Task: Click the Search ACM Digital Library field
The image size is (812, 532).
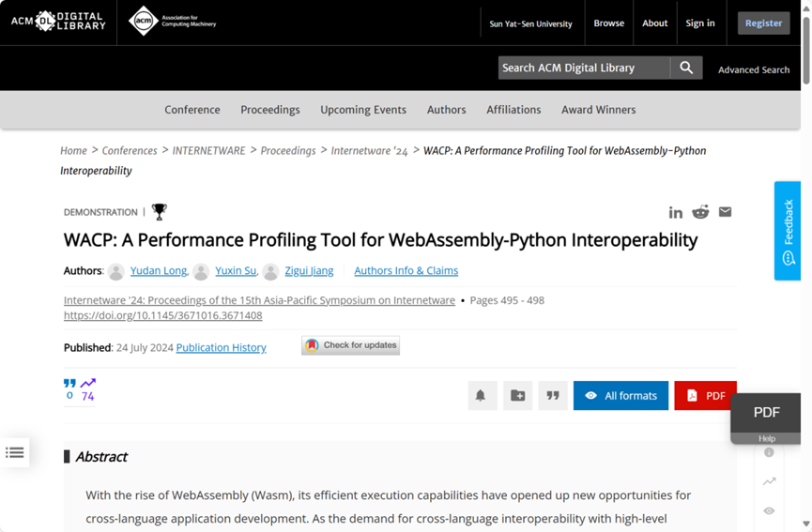Action: tap(583, 68)
